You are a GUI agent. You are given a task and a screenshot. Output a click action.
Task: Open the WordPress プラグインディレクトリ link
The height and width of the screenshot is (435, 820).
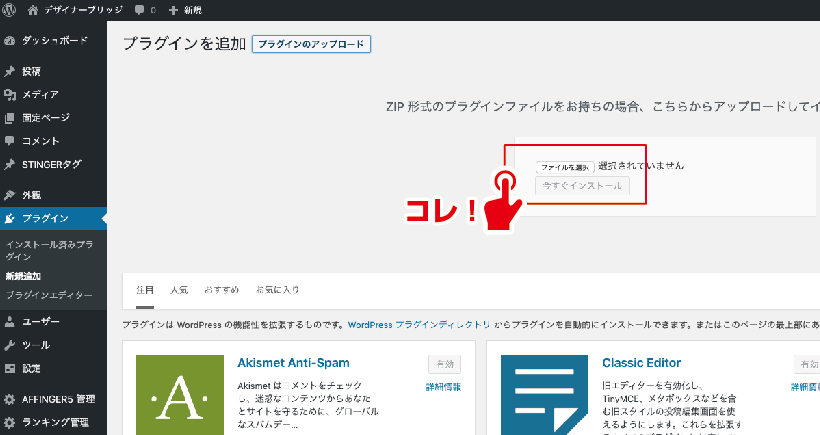(419, 325)
